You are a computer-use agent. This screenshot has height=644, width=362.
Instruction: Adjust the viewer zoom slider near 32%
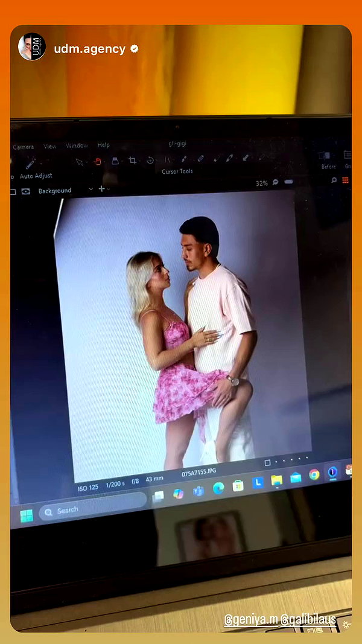[288, 182]
